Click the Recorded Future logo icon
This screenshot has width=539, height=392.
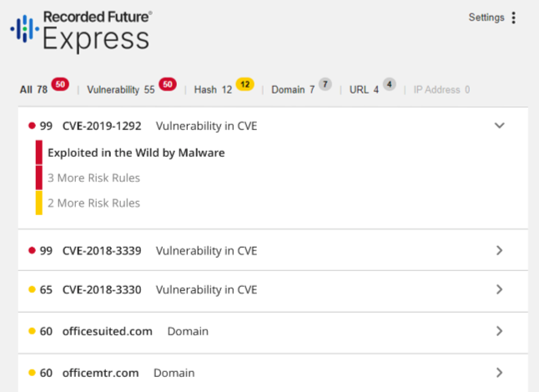coord(24,29)
